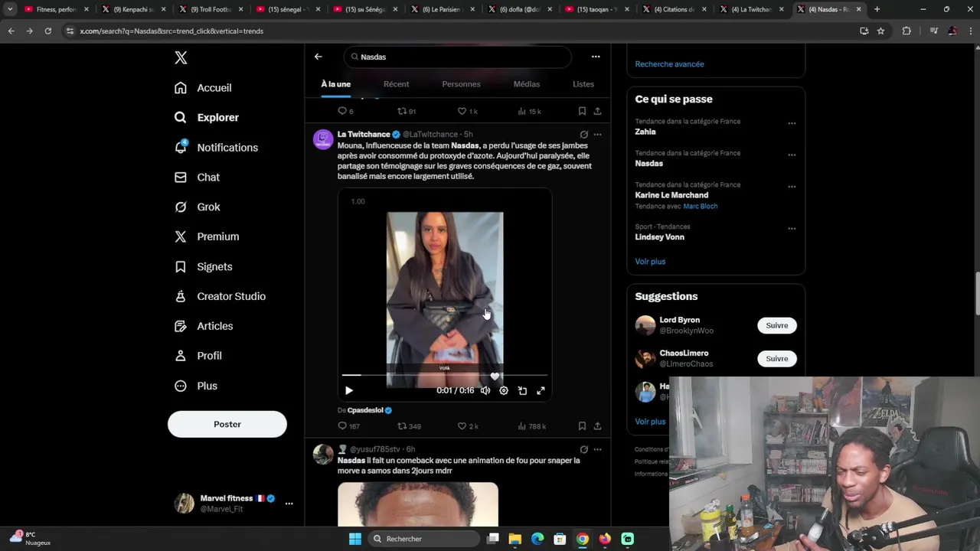
Task: Open La Twitchance profile avatar
Action: (x=323, y=139)
